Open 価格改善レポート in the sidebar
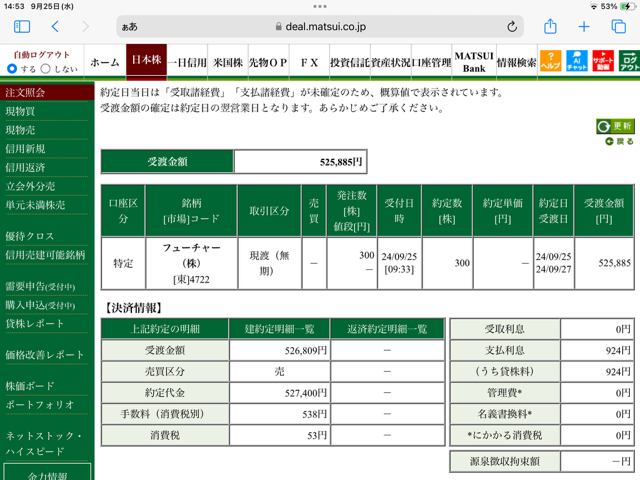This screenshot has height=480, width=640. [44, 355]
